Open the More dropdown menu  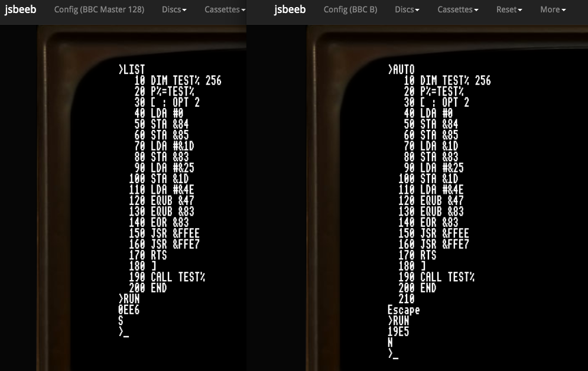pyautogui.click(x=553, y=10)
